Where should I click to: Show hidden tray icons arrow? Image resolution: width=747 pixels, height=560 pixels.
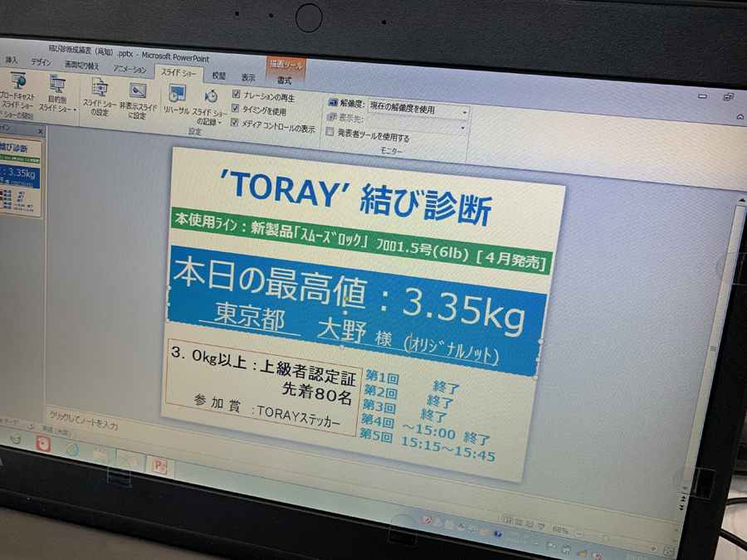(x=537, y=543)
